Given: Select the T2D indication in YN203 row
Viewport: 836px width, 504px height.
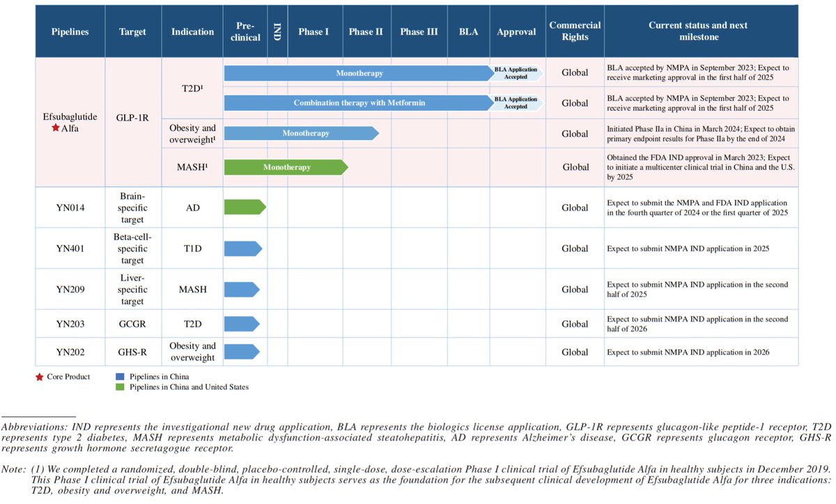Looking at the screenshot, I should click(192, 324).
